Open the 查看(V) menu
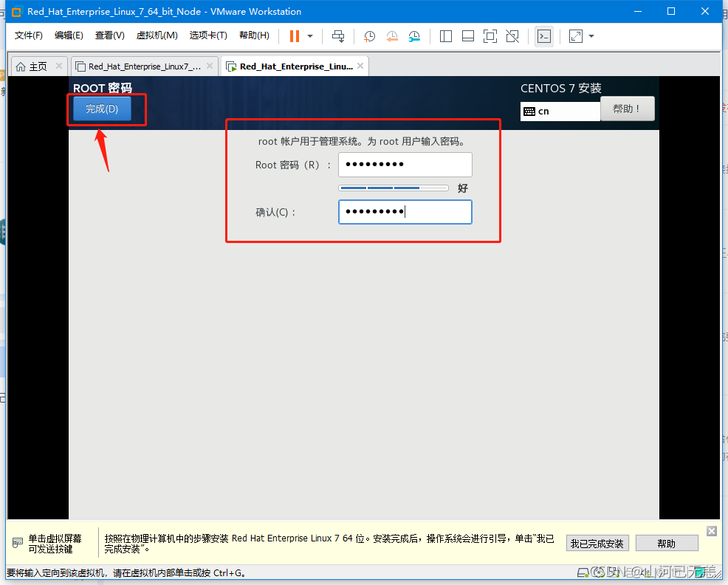728x585 pixels. [x=110, y=35]
